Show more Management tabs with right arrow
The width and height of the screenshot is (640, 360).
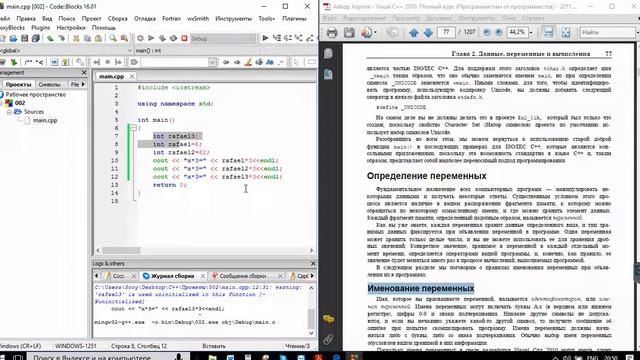83,84
